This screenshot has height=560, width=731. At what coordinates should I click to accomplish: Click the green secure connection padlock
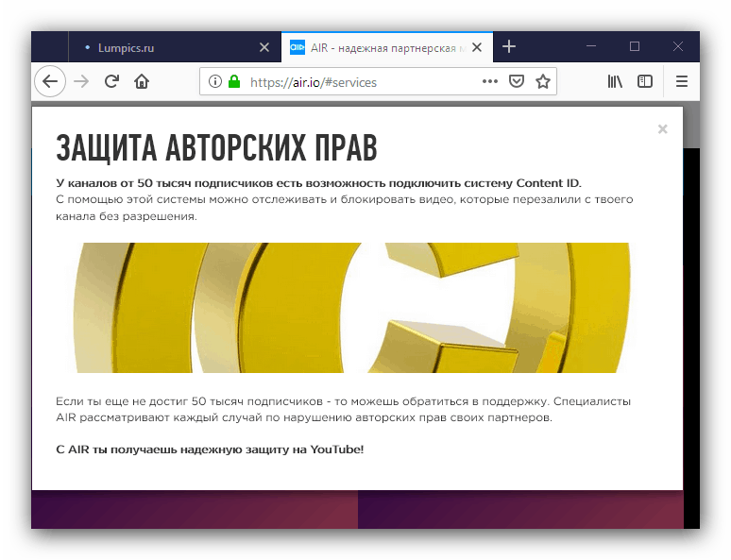234,81
